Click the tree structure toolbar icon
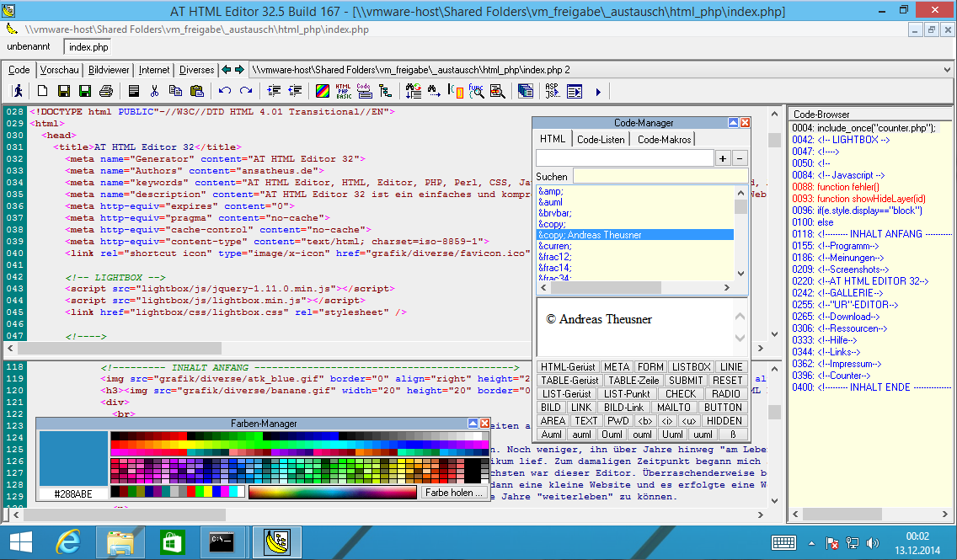Viewport: 957px width, 560px height. (x=385, y=92)
